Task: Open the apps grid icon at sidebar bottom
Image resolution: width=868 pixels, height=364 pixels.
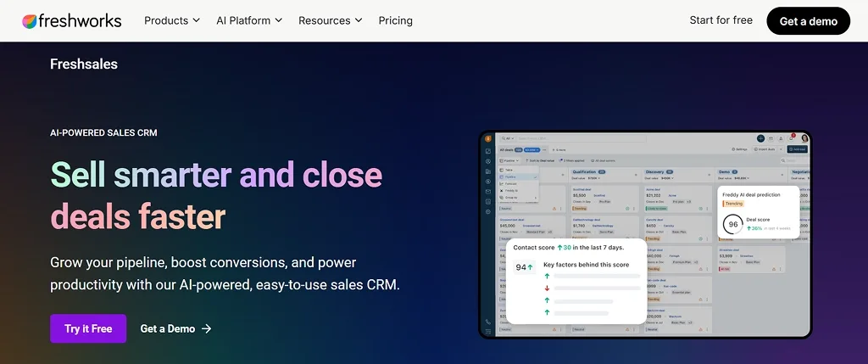Action: coord(487,332)
